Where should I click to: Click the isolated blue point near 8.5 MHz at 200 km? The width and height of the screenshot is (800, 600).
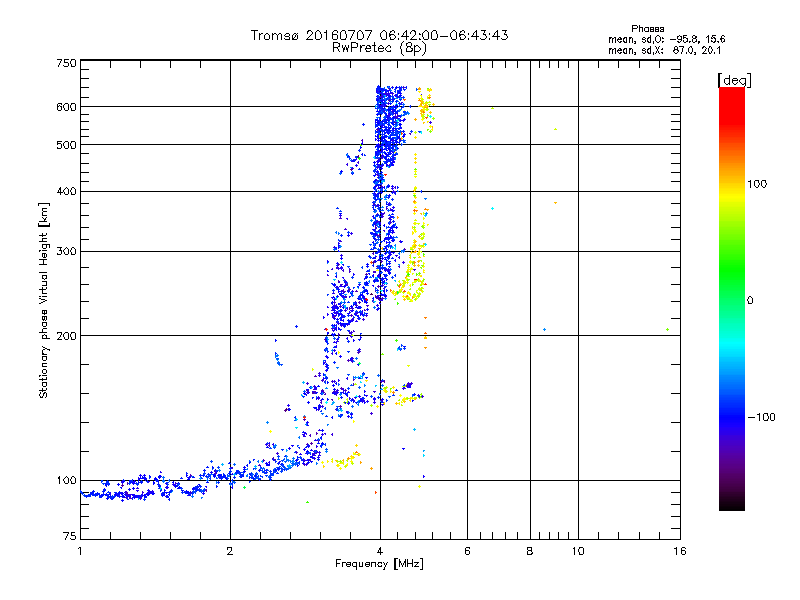pos(544,330)
